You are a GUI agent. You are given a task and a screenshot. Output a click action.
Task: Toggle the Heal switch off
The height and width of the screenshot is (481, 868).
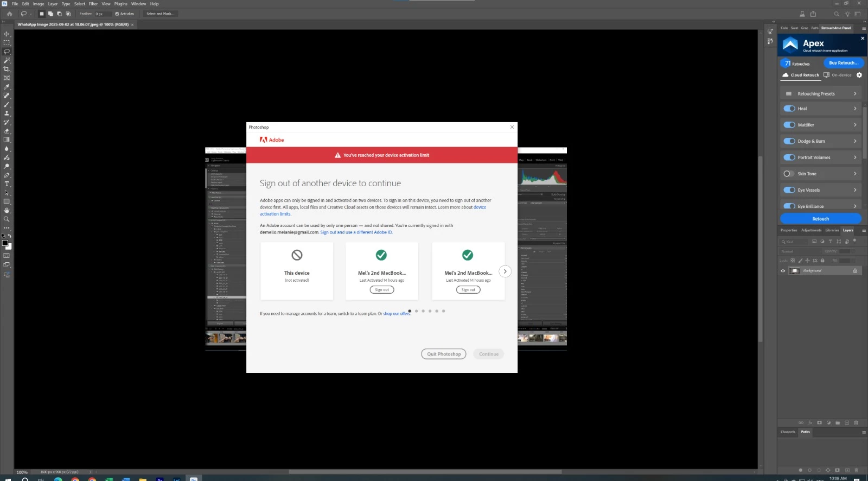coord(789,109)
